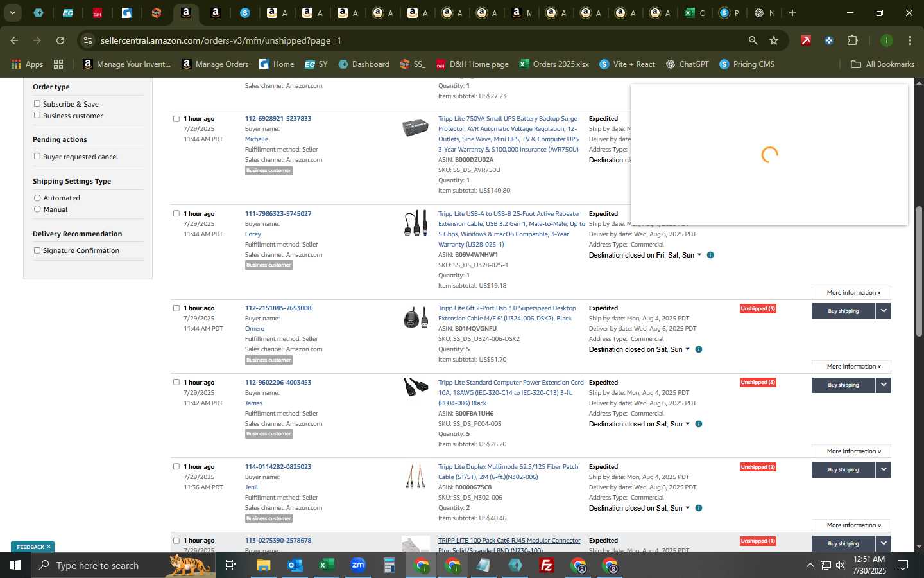Open the Chrome three-dot menu
Viewport: 924px width, 578px height.
[909, 40]
